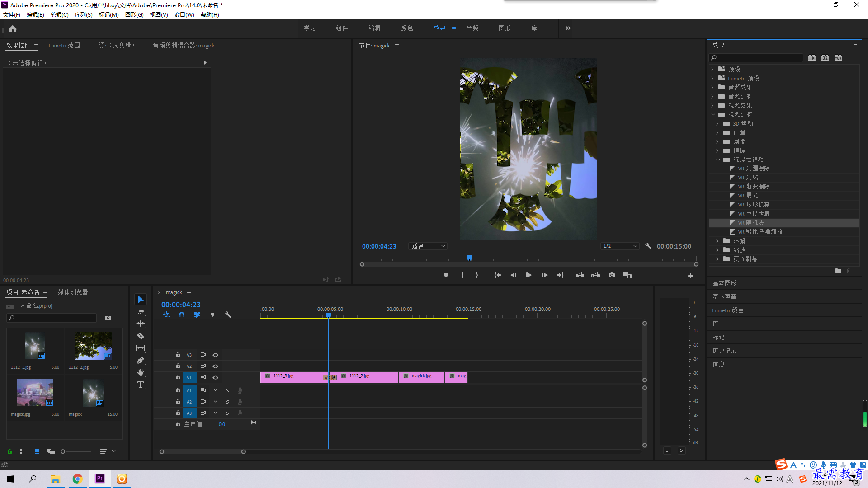Toggle V3 track output eye
The height and width of the screenshot is (488, 868).
click(x=215, y=355)
